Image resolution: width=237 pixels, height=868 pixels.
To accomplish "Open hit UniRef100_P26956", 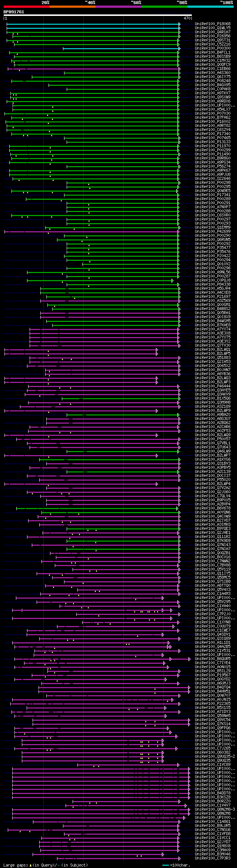I will pos(213,36).
